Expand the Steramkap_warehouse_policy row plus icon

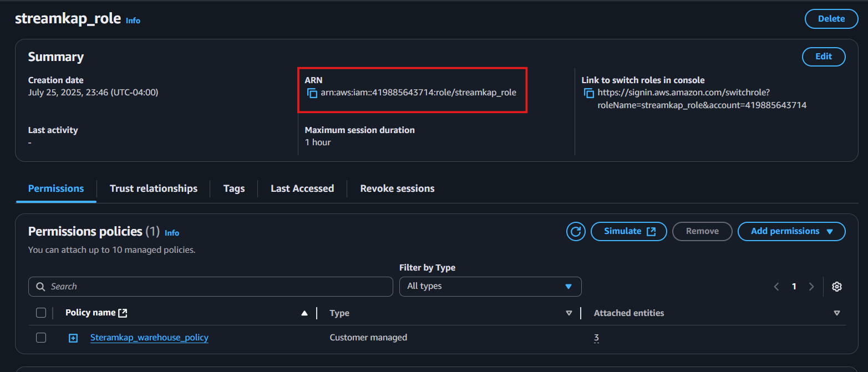coord(73,338)
